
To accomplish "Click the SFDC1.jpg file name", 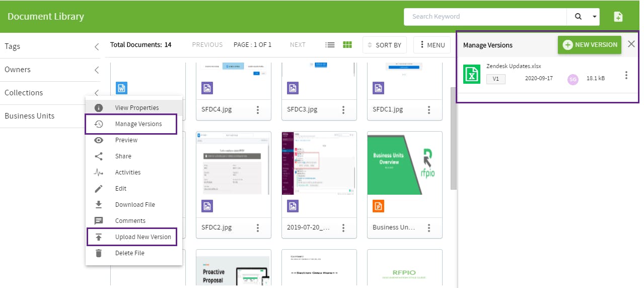I will tap(388, 109).
